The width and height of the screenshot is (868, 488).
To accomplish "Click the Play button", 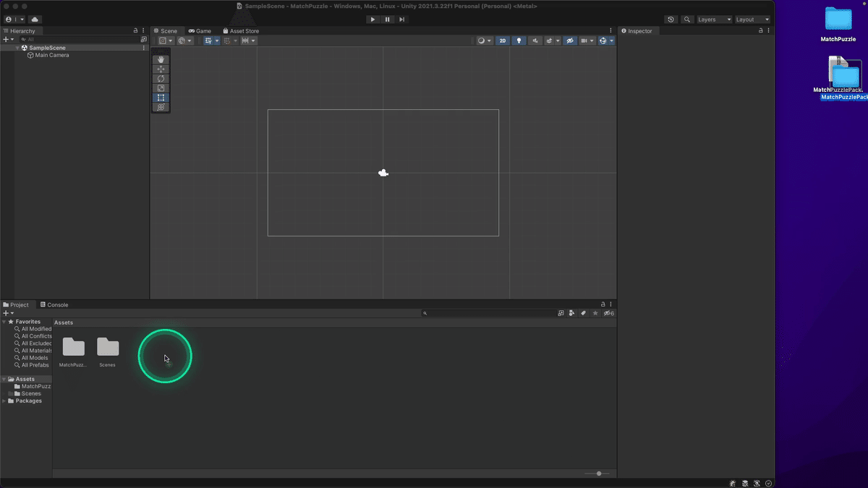I will (x=373, y=20).
